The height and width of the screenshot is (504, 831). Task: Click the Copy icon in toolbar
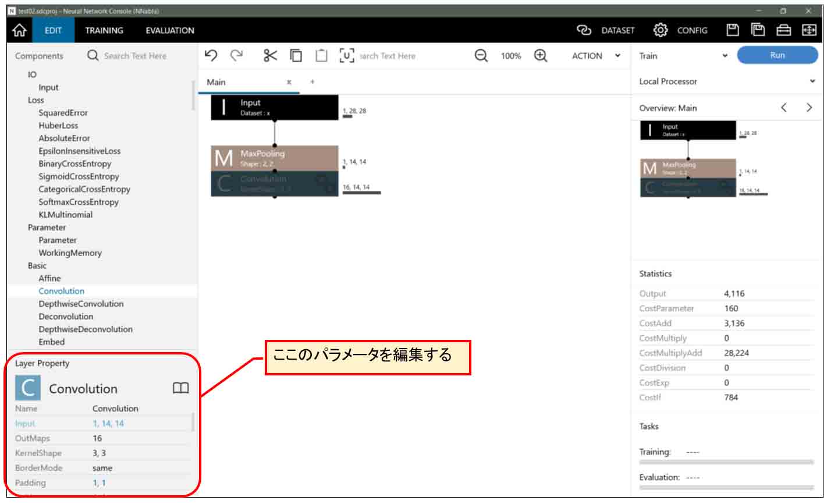[x=296, y=55]
